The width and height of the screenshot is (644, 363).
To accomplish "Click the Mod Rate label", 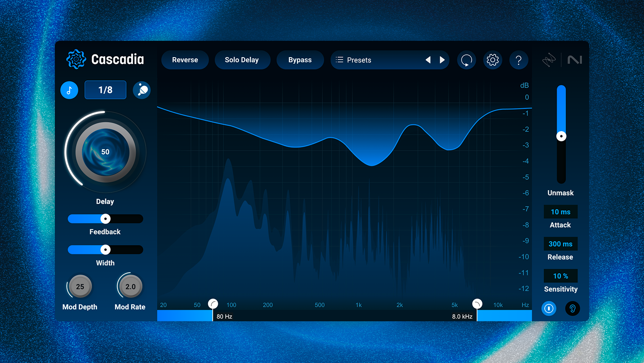I will [x=130, y=307].
